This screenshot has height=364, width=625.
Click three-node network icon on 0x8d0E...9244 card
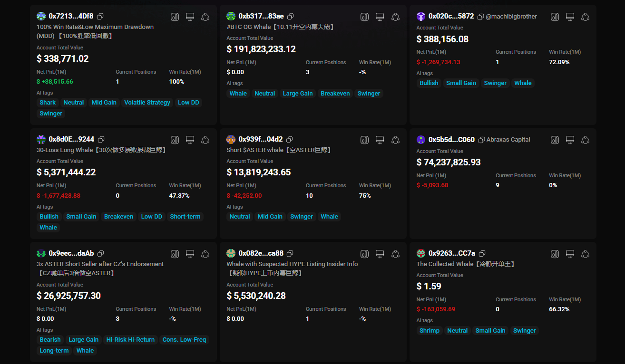click(x=205, y=140)
